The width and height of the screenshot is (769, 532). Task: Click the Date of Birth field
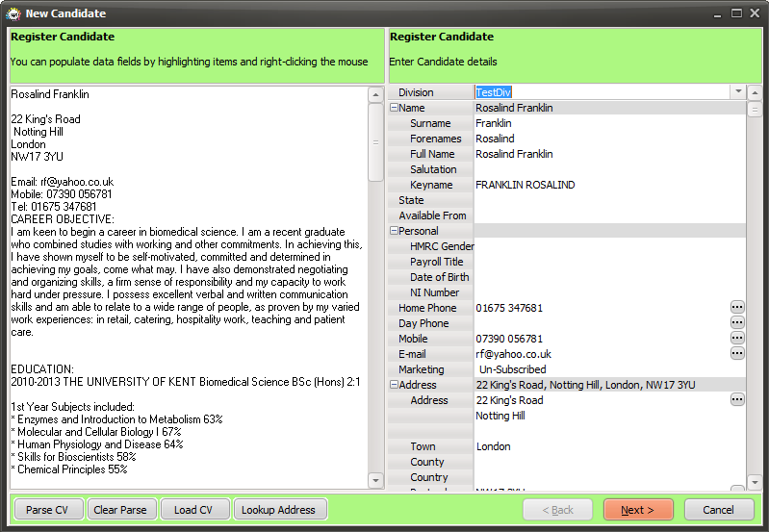(x=608, y=277)
